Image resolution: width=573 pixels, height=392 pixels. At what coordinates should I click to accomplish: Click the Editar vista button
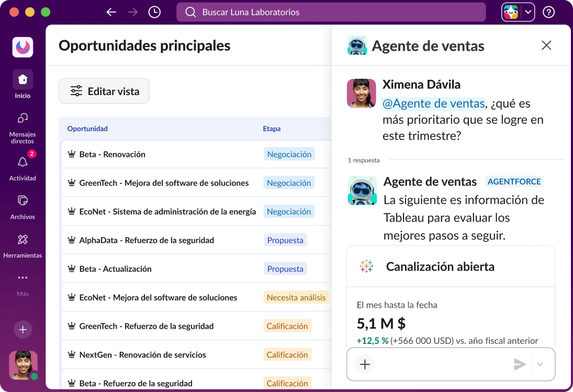(104, 90)
